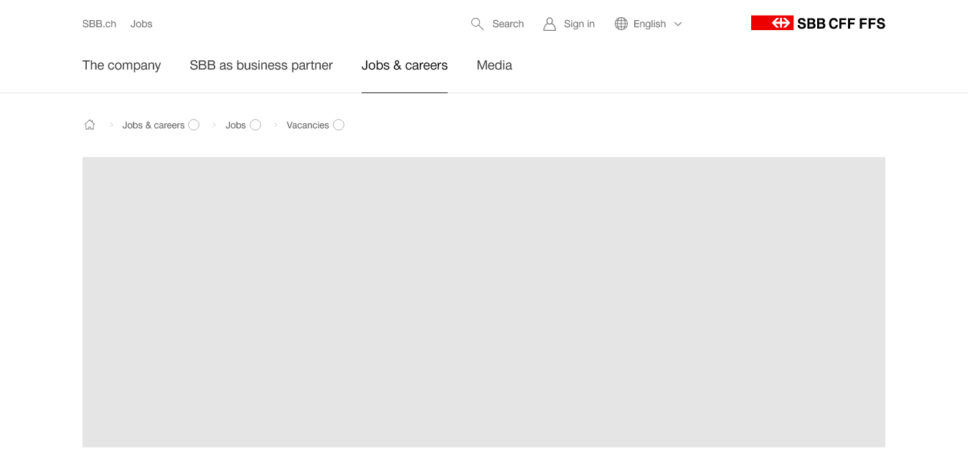Follow the SBB.ch link in the header
980x461 pixels.
[x=99, y=24]
